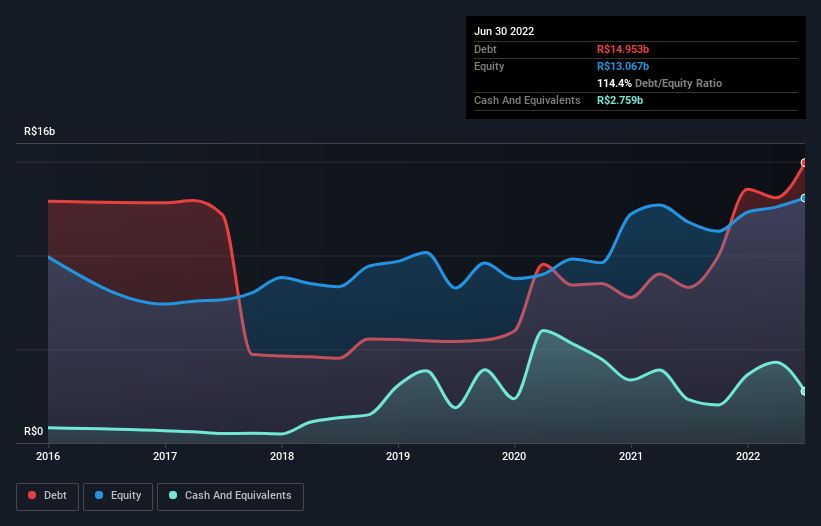Click the 2020 axis label
821x526 pixels.
click(x=514, y=456)
